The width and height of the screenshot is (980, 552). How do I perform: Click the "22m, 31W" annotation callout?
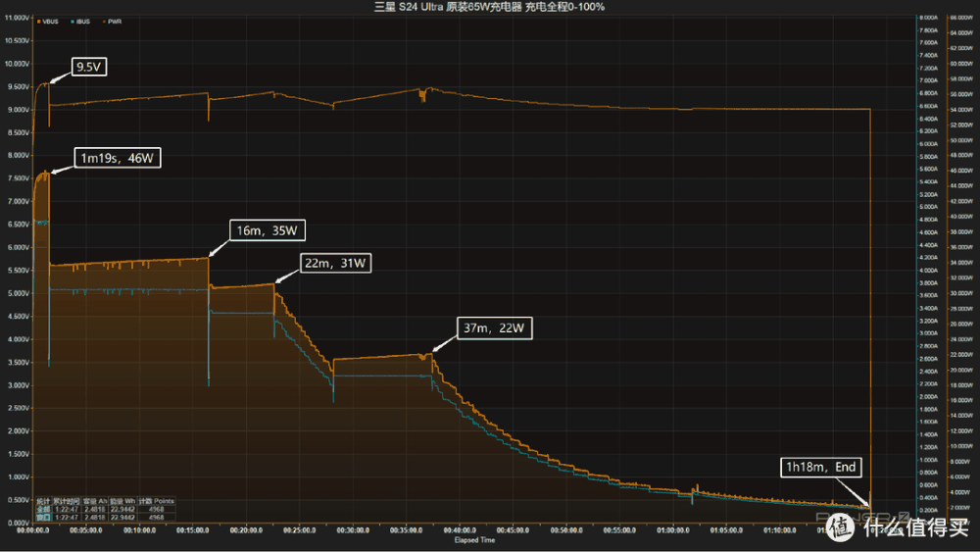(x=335, y=263)
